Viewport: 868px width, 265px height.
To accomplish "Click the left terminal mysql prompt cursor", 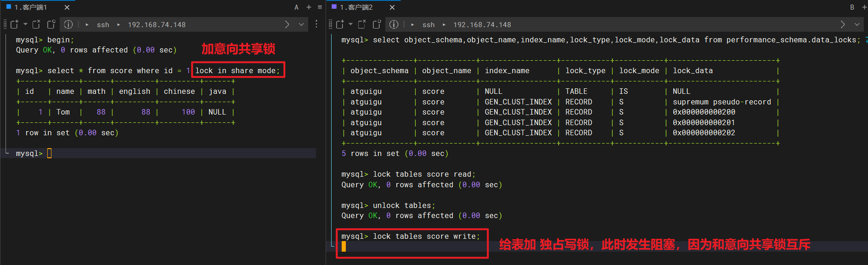I will [x=50, y=153].
